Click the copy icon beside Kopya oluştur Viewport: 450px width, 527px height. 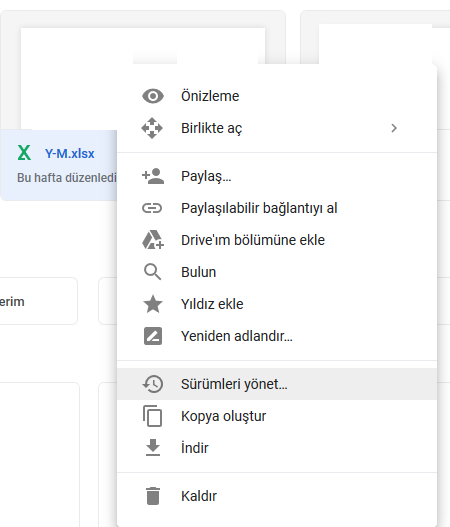pos(152,416)
